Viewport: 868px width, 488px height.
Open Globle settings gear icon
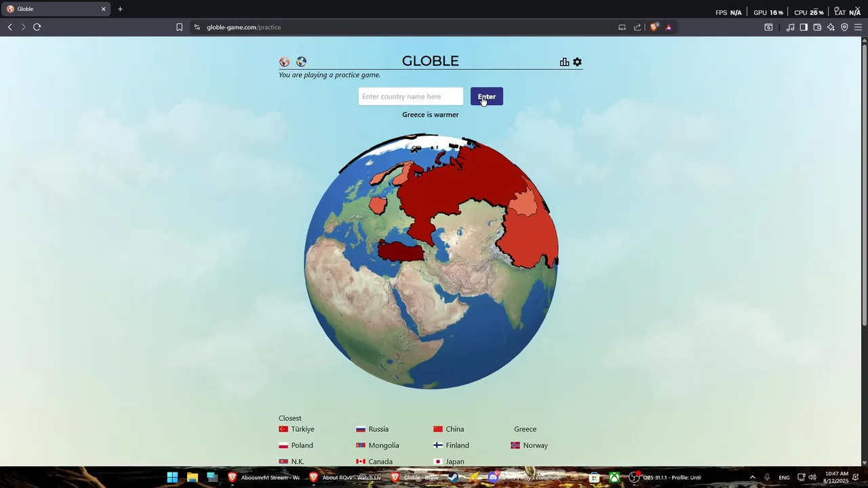(x=577, y=62)
